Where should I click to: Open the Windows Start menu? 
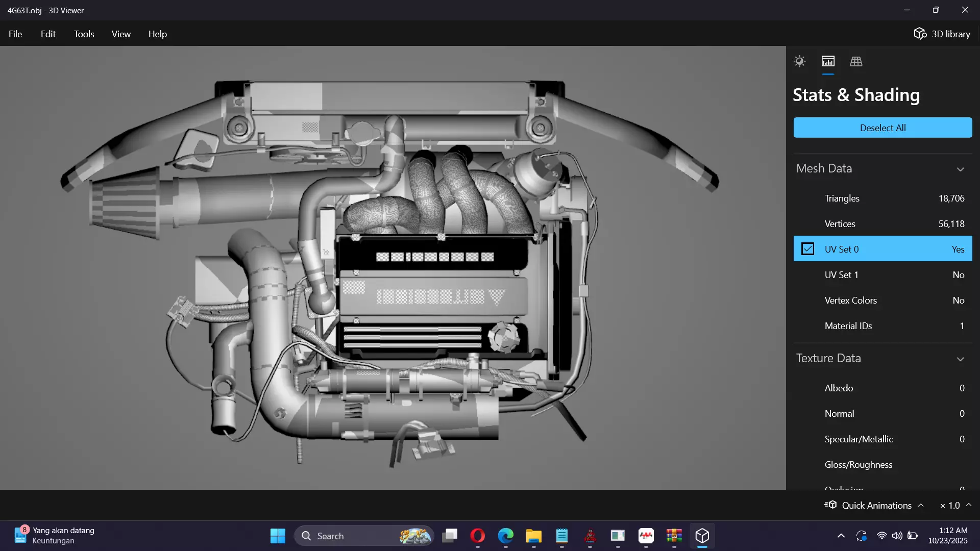coord(278,536)
